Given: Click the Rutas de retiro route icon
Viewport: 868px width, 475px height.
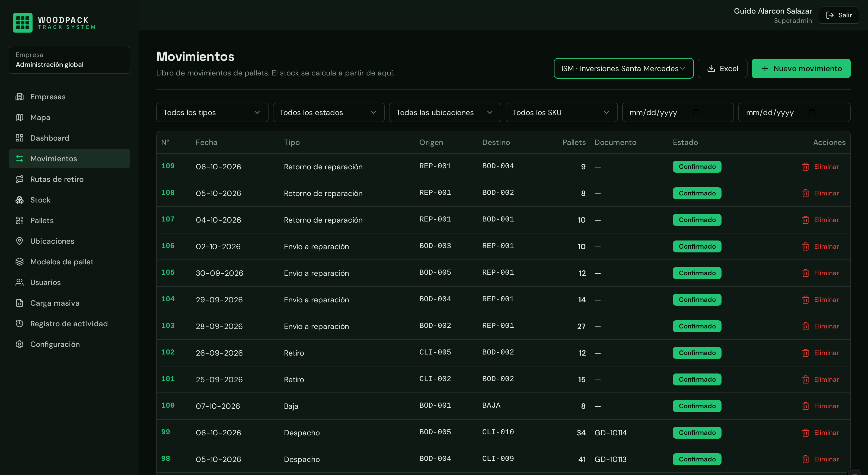Looking at the screenshot, I should pos(20,179).
